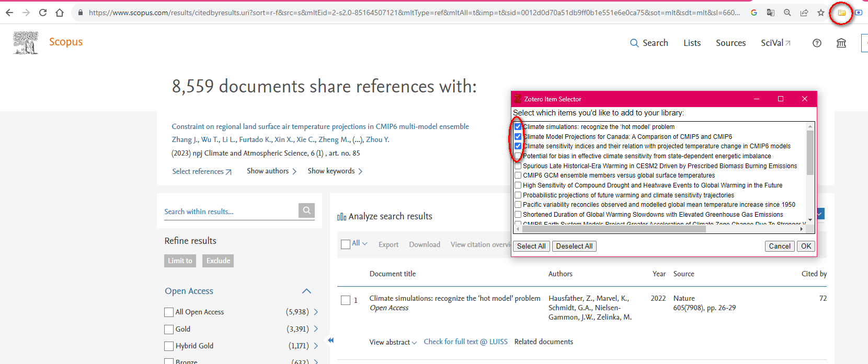Click the Search within results input field

(230, 212)
